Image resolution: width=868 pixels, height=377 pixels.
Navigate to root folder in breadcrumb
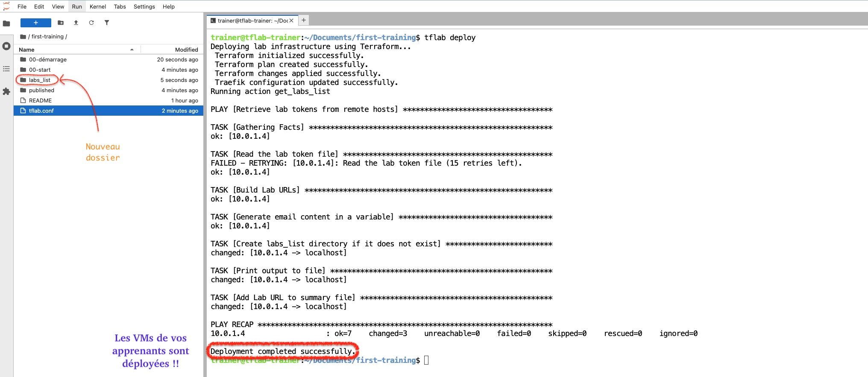[23, 37]
